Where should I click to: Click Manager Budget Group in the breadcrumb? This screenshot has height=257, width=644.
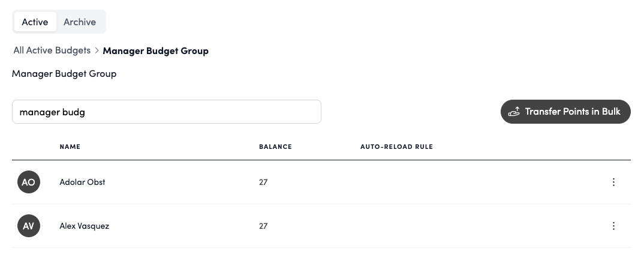pyautogui.click(x=155, y=51)
